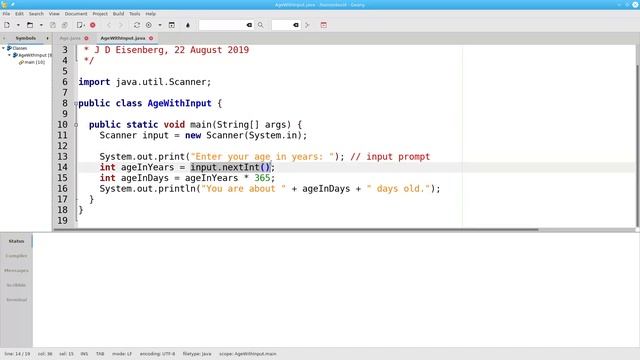This screenshot has height=360, width=640.
Task: Click the editor horizontal scrollbar
Action: coord(296,230)
